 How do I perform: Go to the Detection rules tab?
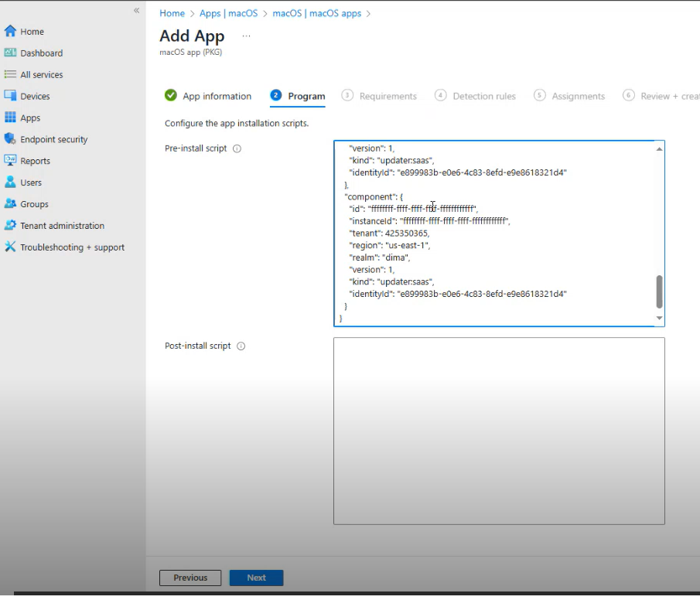coord(484,96)
